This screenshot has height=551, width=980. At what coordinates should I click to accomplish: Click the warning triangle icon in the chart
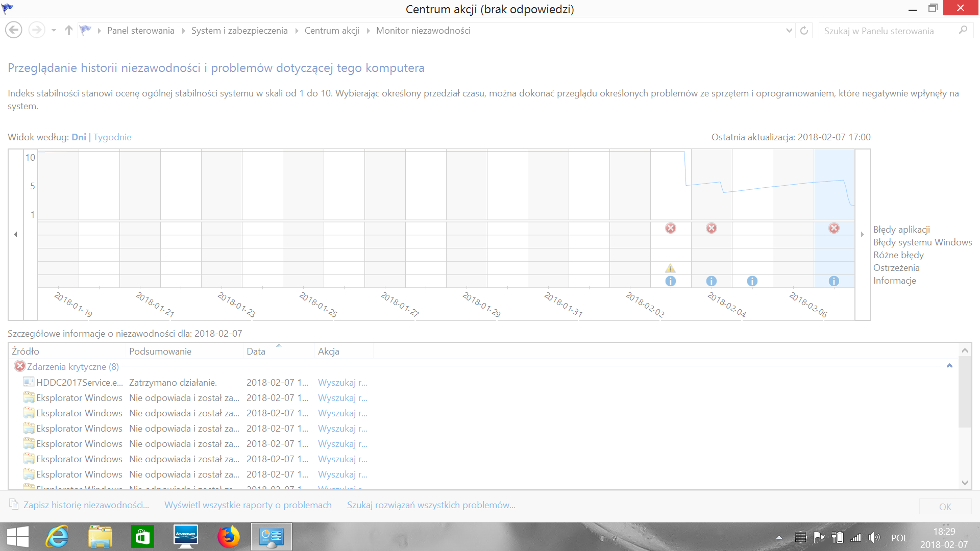(670, 268)
